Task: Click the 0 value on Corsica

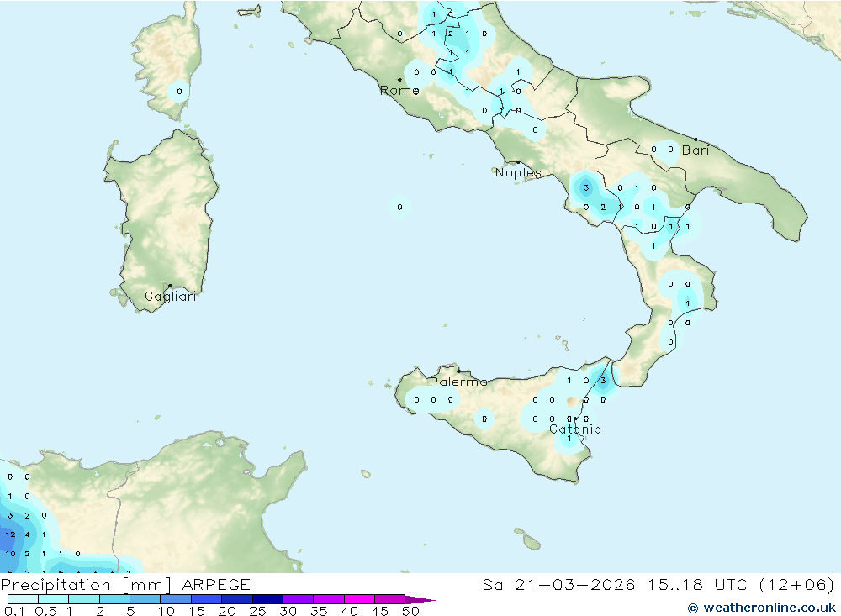Action: point(179,92)
